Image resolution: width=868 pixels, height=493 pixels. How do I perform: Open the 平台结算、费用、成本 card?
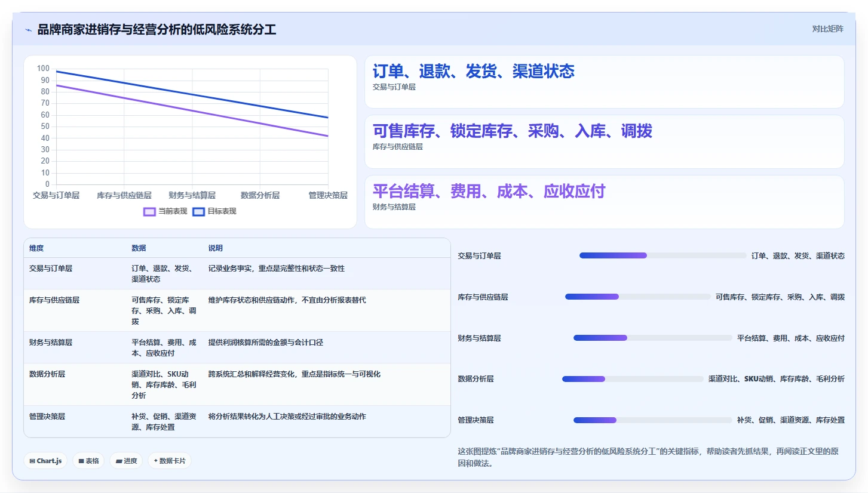(604, 202)
